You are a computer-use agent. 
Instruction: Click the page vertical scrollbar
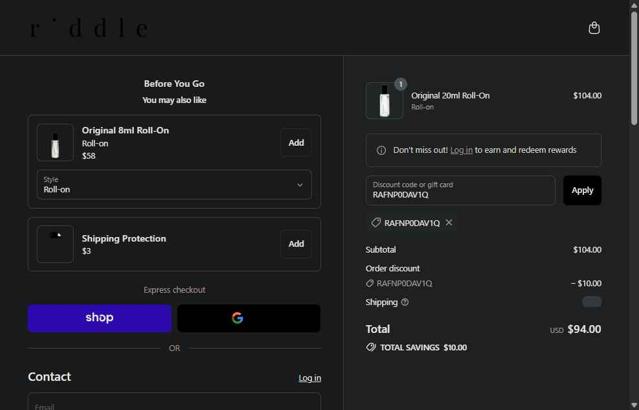(634, 67)
